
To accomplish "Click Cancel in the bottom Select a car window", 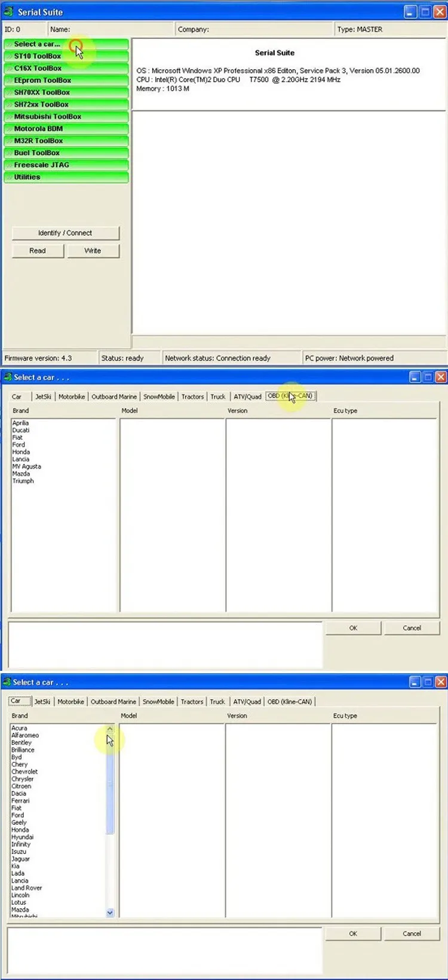I will (x=412, y=933).
